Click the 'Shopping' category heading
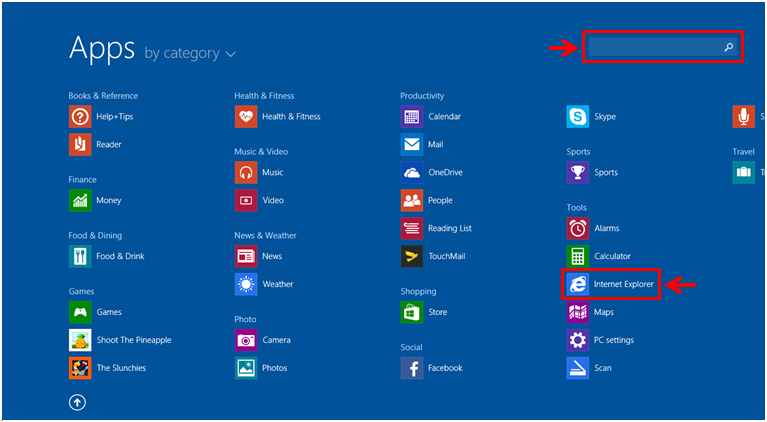 point(418,291)
